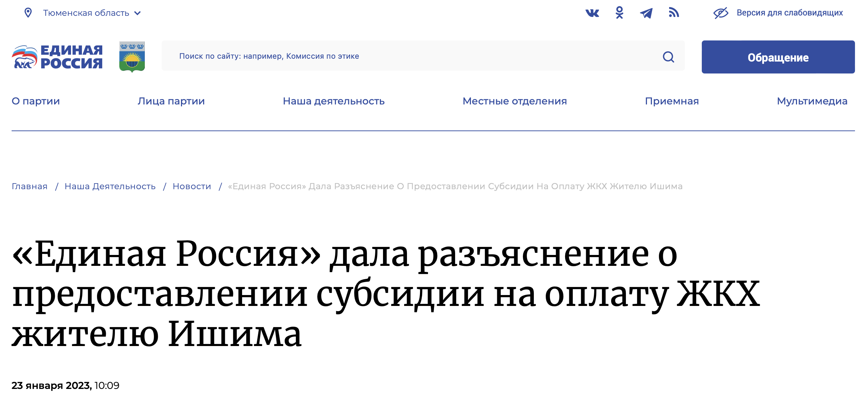Go to Главная breadcrumb
Image resolution: width=868 pixels, height=403 pixels.
[x=30, y=186]
